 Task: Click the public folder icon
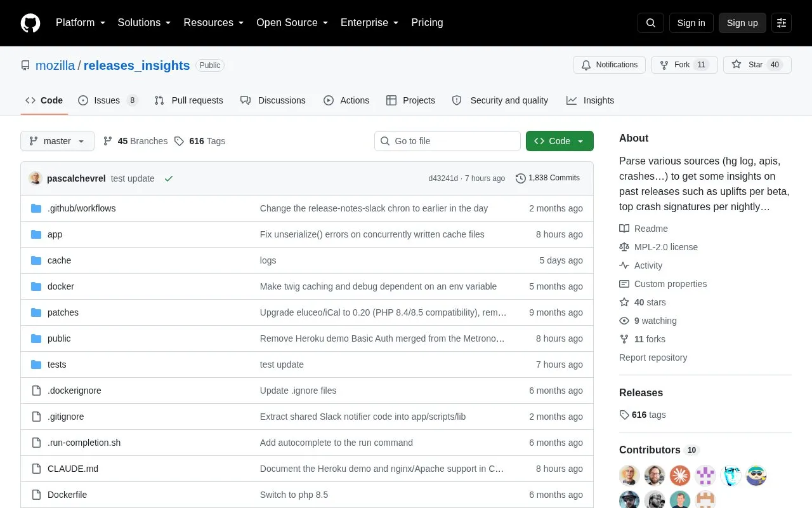pyautogui.click(x=36, y=338)
